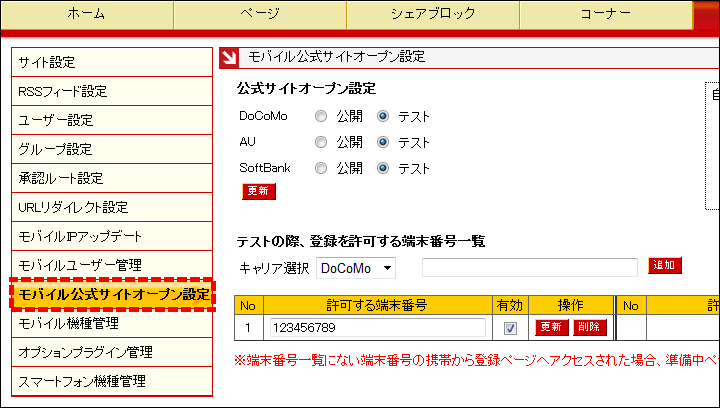Click the red ※端末番号一覧 notice text
Screen dimensions: 720x408
click(x=477, y=360)
